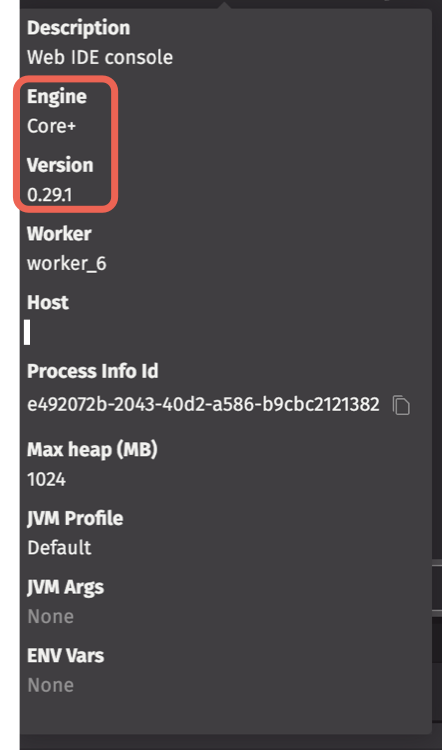Click the Core+ engine value
The image size is (442, 750).
click(x=52, y=126)
